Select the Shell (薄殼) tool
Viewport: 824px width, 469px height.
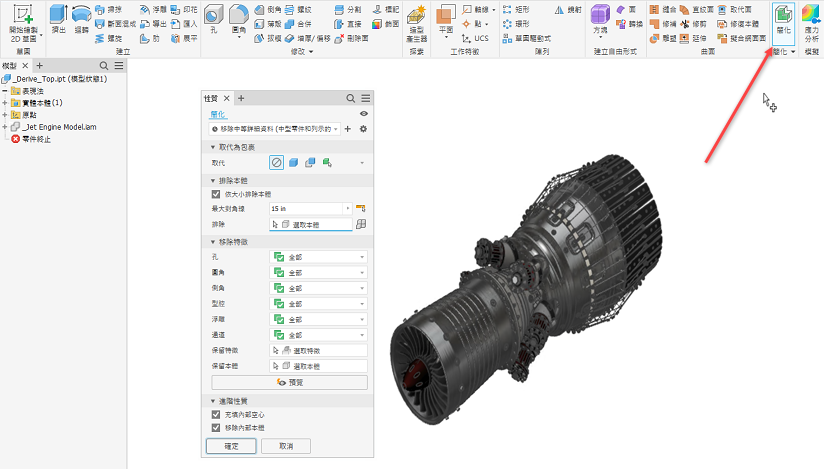coord(268,24)
